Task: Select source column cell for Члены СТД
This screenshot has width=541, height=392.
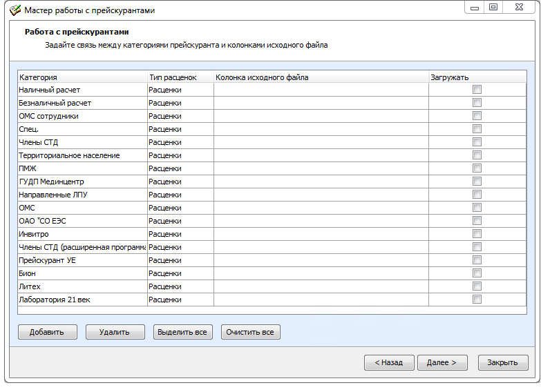Action: 321,142
